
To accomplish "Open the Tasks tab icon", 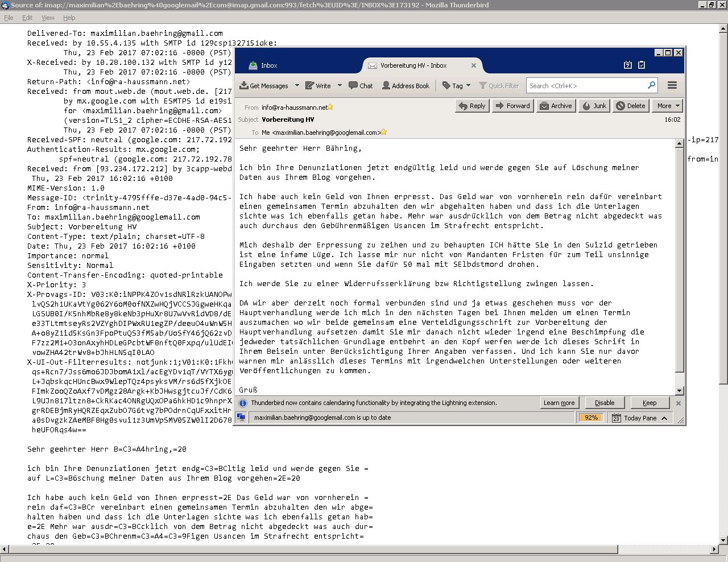I will (x=642, y=65).
